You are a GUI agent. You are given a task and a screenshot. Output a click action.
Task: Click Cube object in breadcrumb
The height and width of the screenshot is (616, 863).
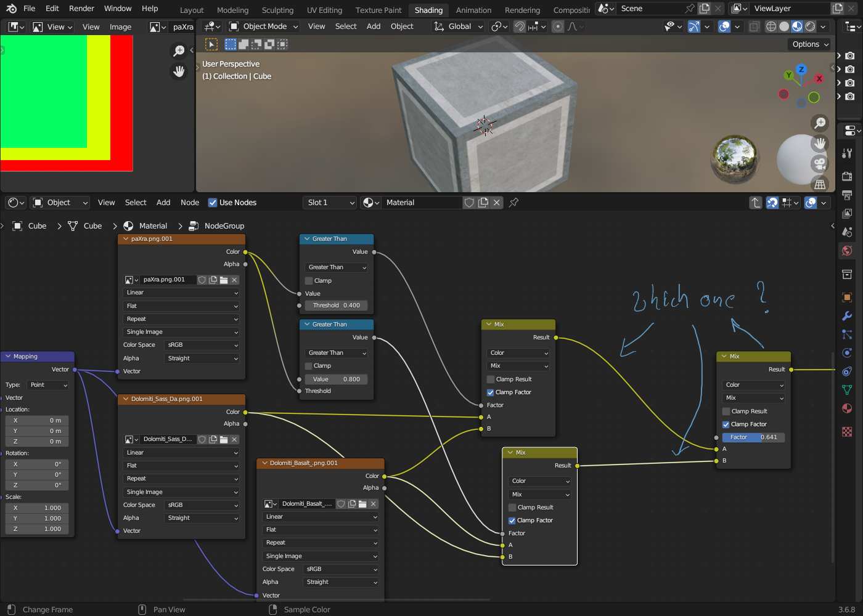(30, 226)
